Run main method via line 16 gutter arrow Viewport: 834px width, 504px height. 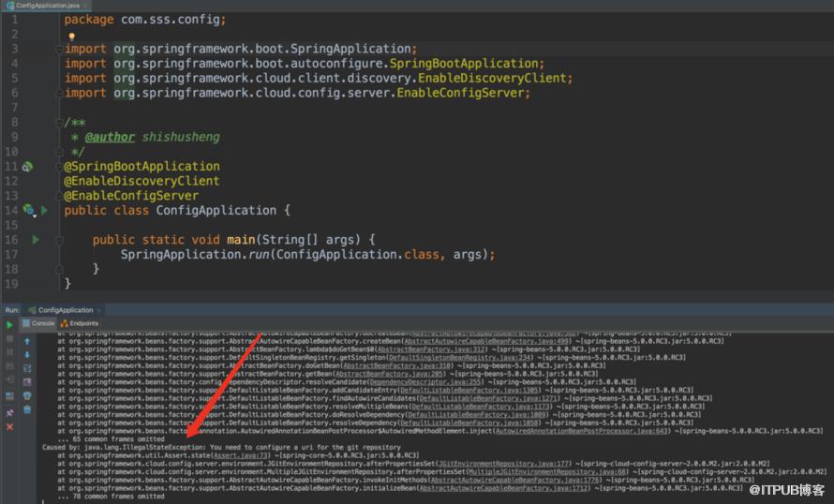(36, 240)
